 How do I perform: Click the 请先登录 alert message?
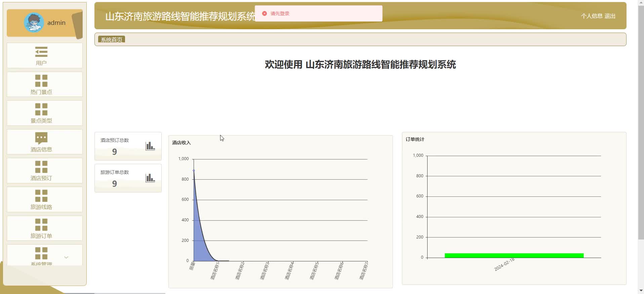[280, 13]
